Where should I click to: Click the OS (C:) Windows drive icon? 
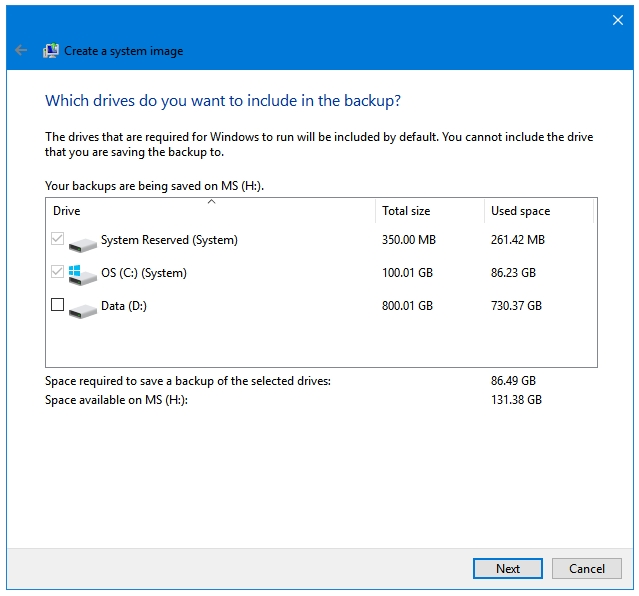coord(83,275)
